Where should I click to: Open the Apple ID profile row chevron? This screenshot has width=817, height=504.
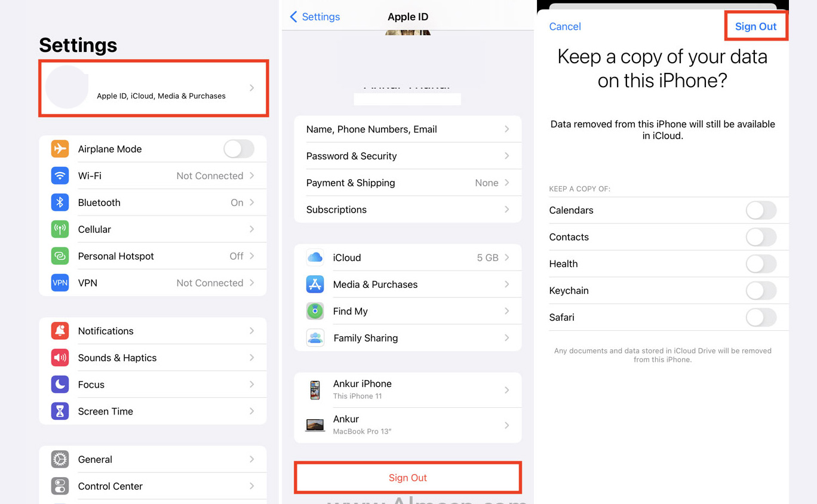(252, 88)
